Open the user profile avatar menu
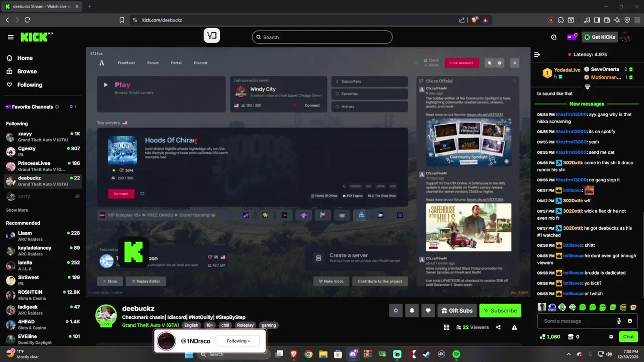This screenshot has width=644, height=362. pos(626,37)
